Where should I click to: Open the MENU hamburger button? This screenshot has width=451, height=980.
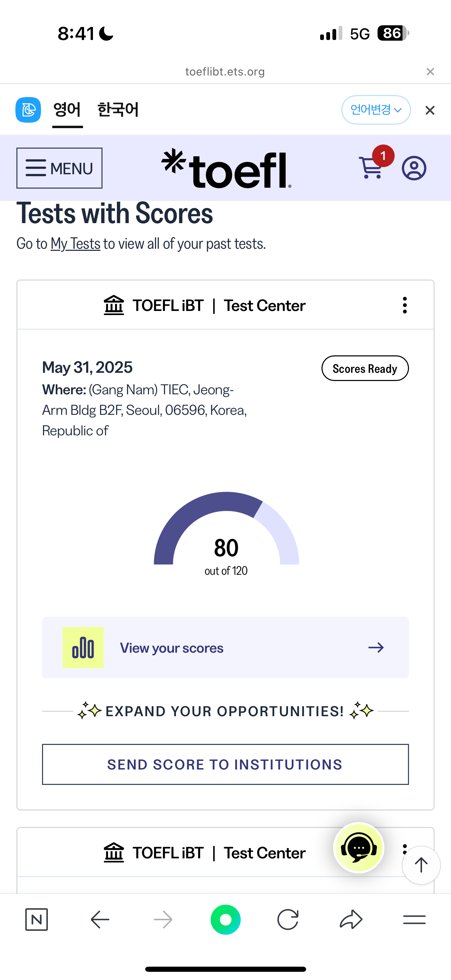[59, 168]
